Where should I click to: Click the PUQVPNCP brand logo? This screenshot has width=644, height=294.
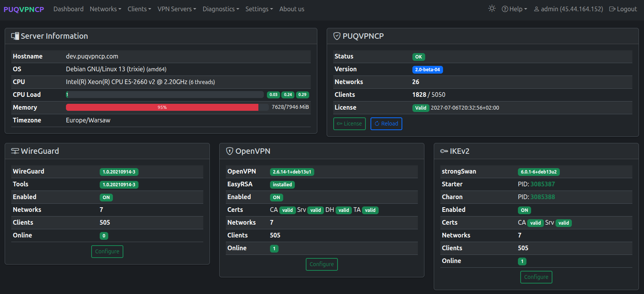point(24,9)
